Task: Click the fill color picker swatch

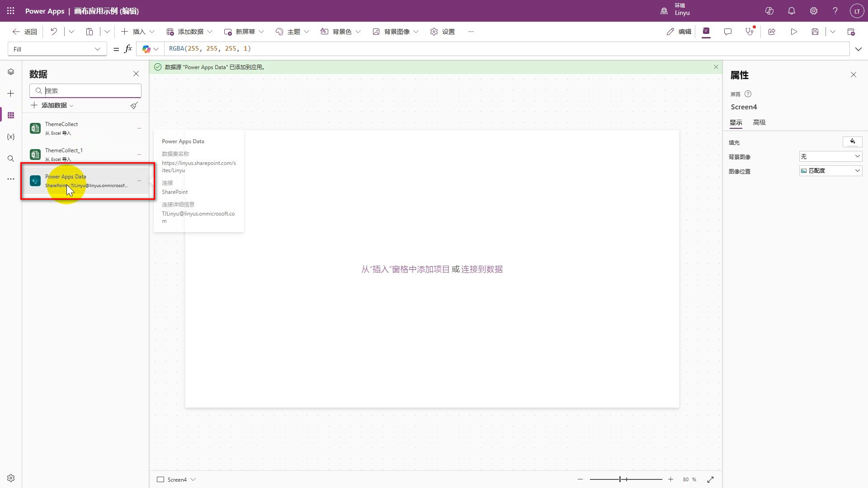Action: pos(852,142)
